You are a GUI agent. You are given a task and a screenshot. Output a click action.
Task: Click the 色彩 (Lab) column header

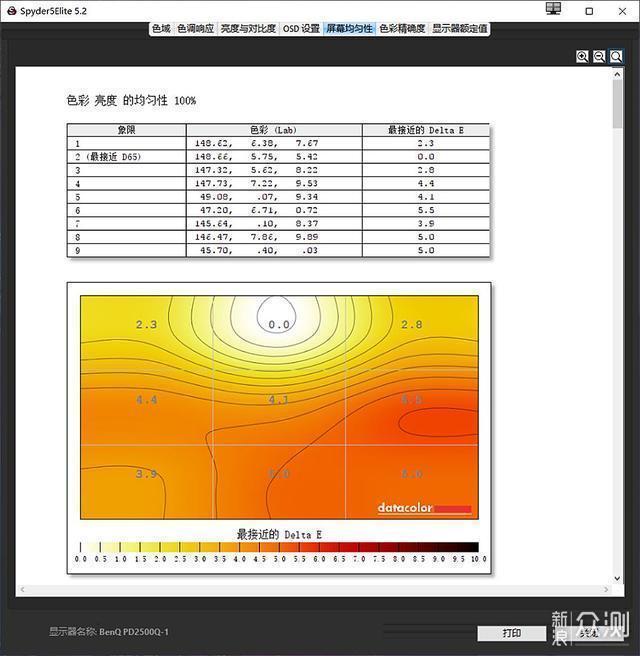(x=274, y=130)
